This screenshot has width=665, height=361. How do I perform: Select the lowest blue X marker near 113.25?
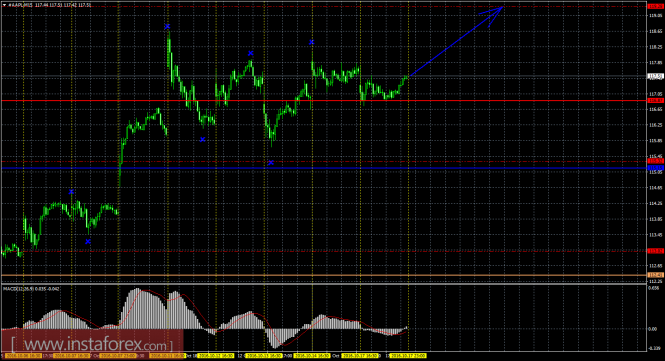click(x=88, y=241)
